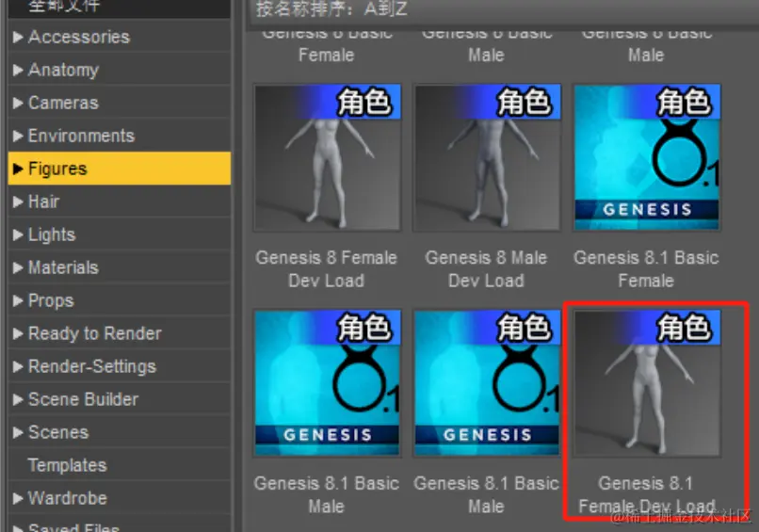This screenshot has height=532, width=759.
Task: Select the Props category label
Action: click(51, 300)
